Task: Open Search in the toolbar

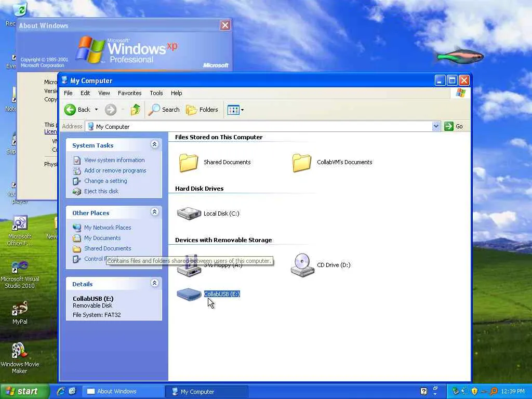Action: coord(165,110)
